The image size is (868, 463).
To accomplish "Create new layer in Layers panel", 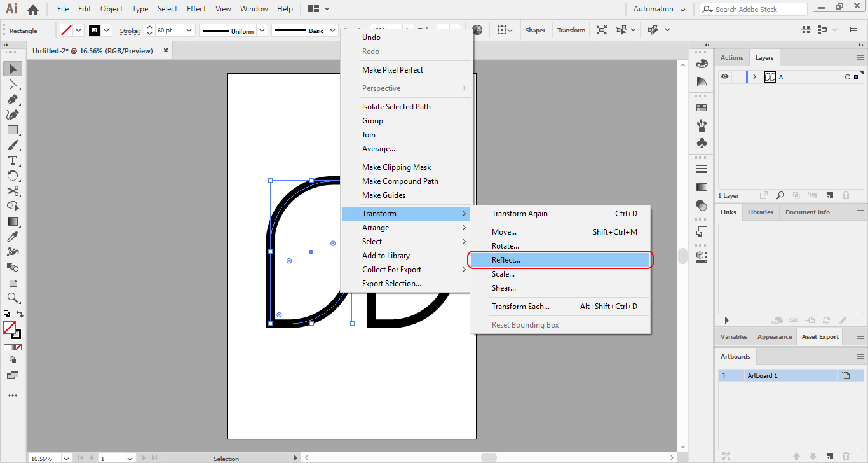I will click(x=829, y=196).
